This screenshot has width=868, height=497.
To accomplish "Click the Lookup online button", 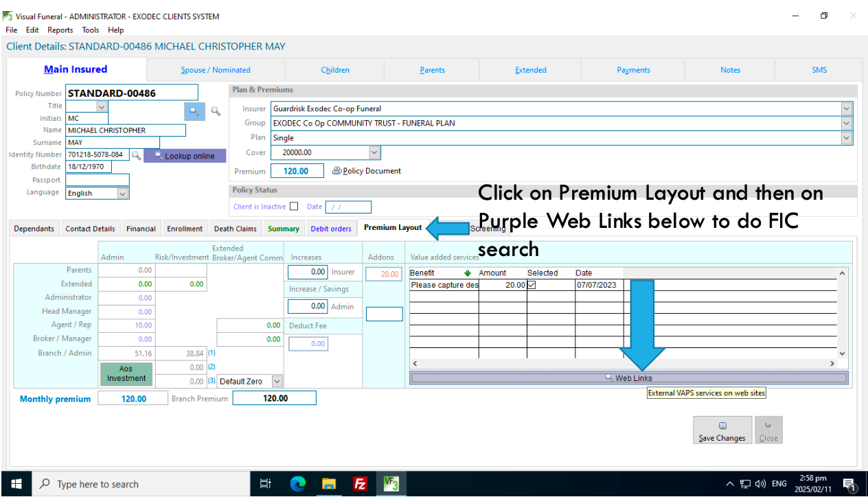I will pyautogui.click(x=185, y=156).
